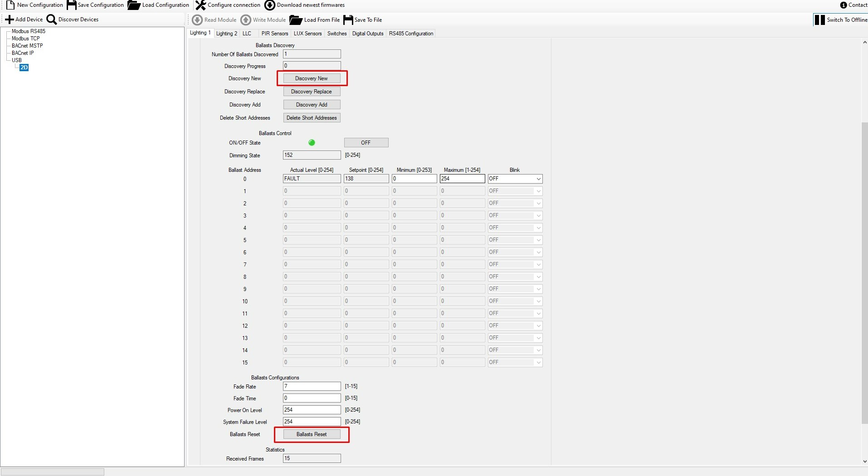Click the Load From File icon
Image resolution: width=868 pixels, height=476 pixels.
[x=296, y=20]
